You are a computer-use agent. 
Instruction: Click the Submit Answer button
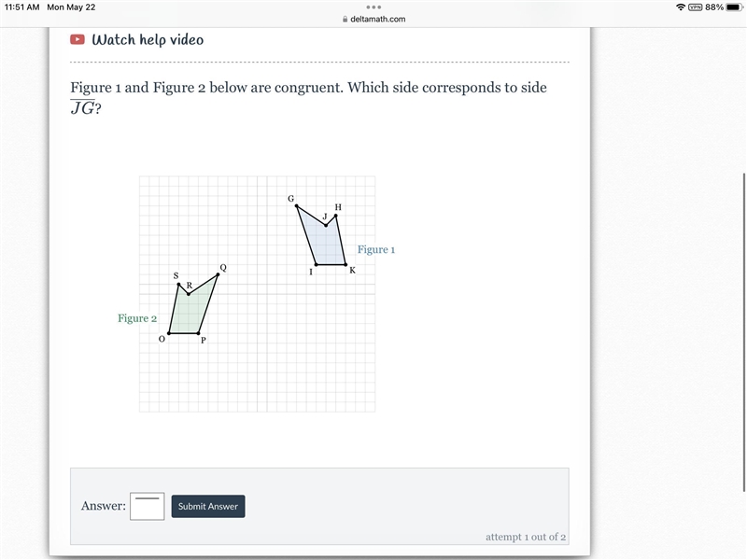pyautogui.click(x=208, y=506)
